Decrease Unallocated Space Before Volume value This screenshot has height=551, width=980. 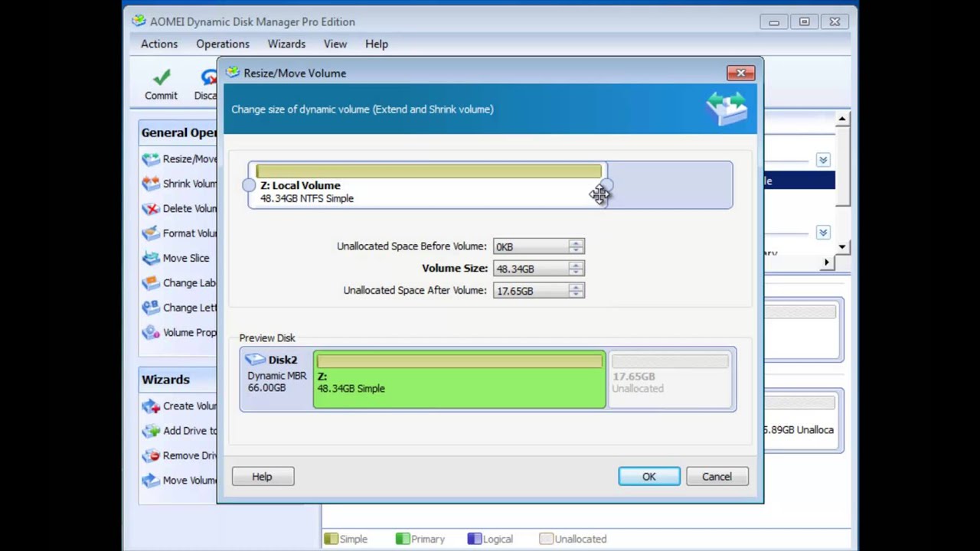click(x=576, y=250)
